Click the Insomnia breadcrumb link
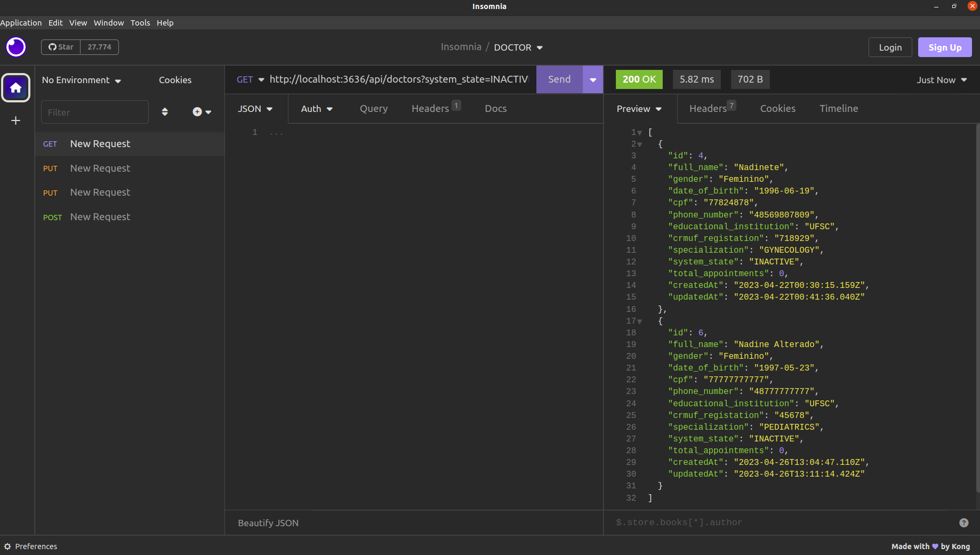 coord(461,47)
